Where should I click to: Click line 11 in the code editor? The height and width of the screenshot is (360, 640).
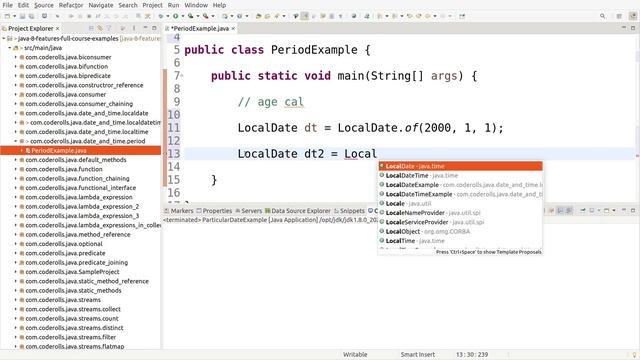point(370,128)
